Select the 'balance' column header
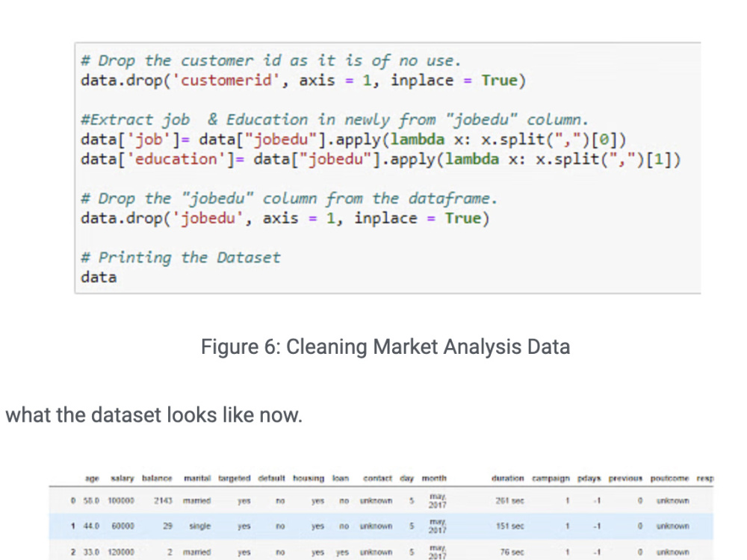 coord(157,478)
